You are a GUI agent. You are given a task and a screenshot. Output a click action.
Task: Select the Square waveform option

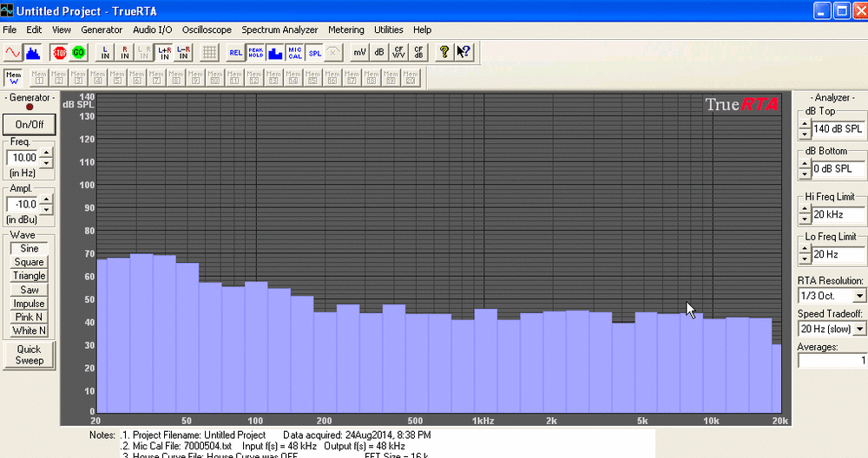pos(30,262)
